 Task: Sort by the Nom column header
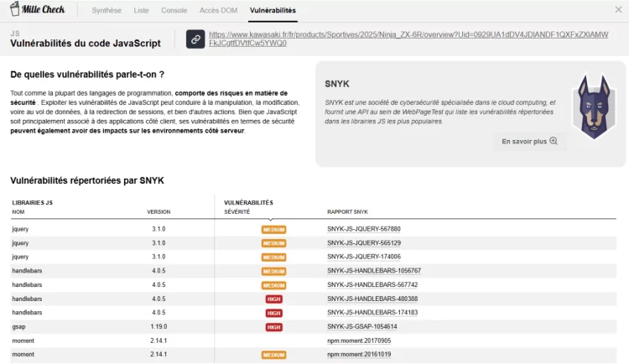coord(18,212)
